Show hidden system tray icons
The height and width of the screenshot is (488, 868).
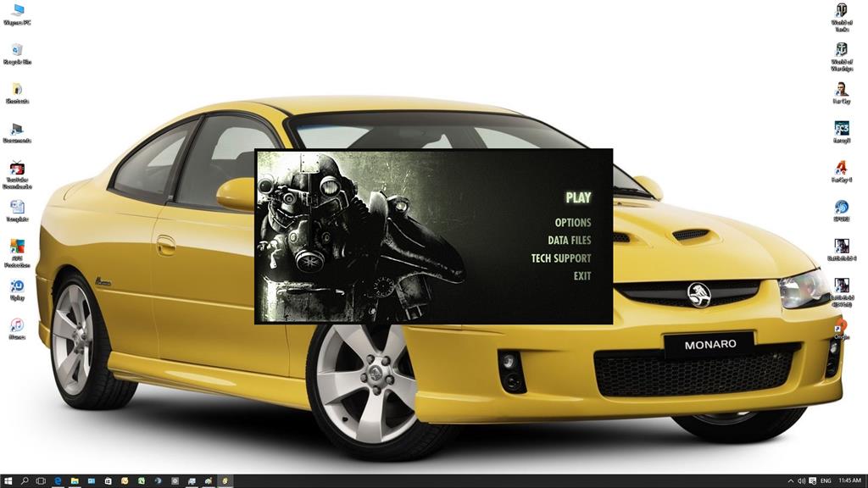point(790,481)
